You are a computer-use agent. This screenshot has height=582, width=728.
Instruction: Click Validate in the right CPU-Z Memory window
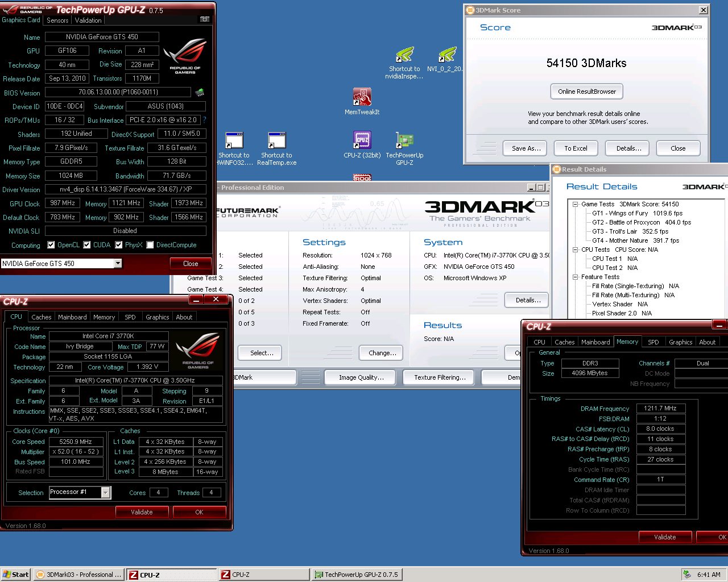pos(665,537)
